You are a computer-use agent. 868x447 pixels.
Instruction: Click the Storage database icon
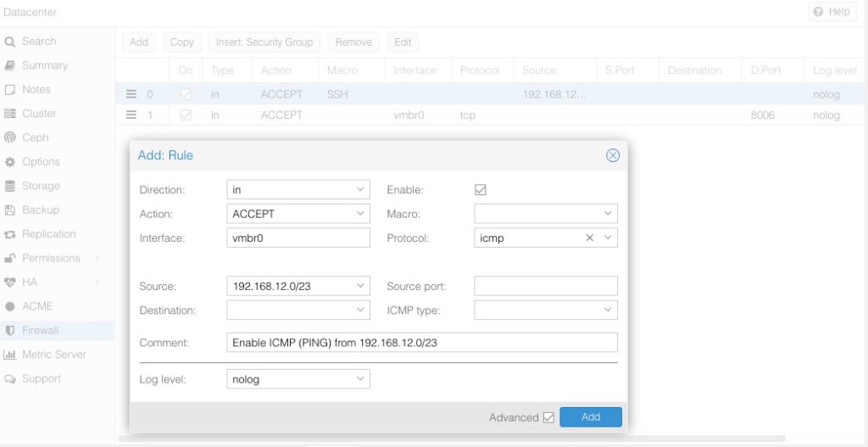[9, 186]
